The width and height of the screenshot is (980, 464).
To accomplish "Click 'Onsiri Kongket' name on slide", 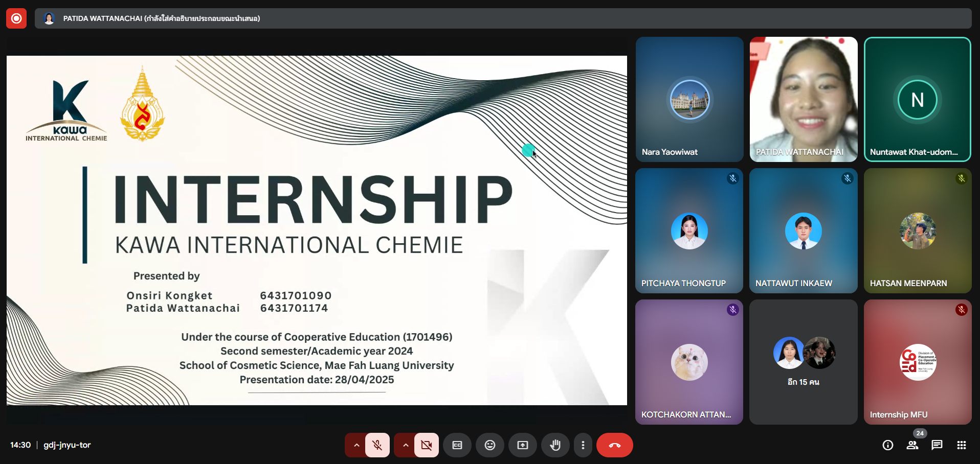I will [x=169, y=295].
